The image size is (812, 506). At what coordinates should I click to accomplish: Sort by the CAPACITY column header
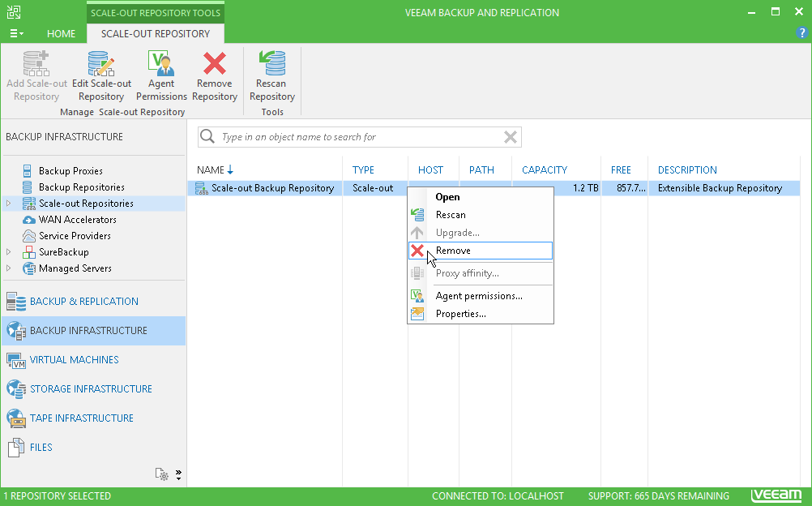click(x=545, y=170)
